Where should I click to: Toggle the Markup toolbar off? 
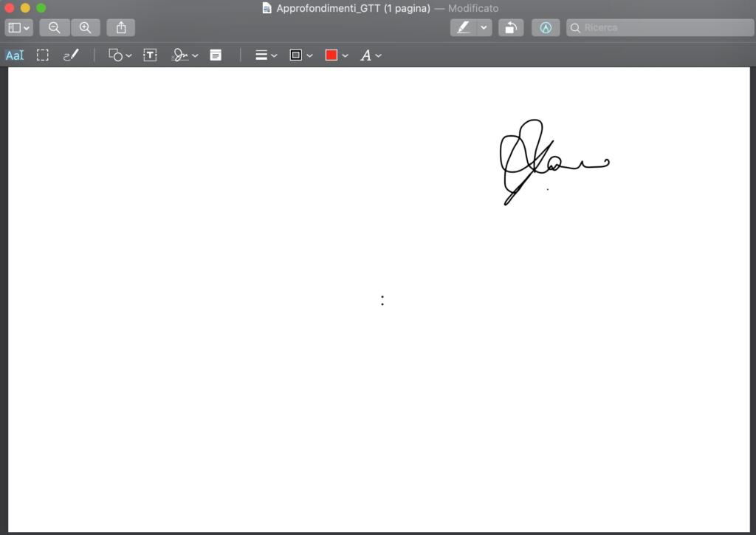(546, 28)
